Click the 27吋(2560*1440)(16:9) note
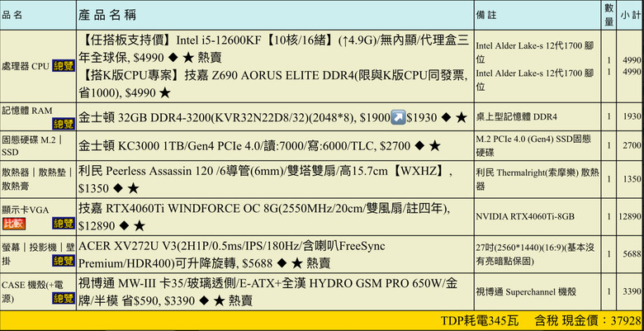 535,254
